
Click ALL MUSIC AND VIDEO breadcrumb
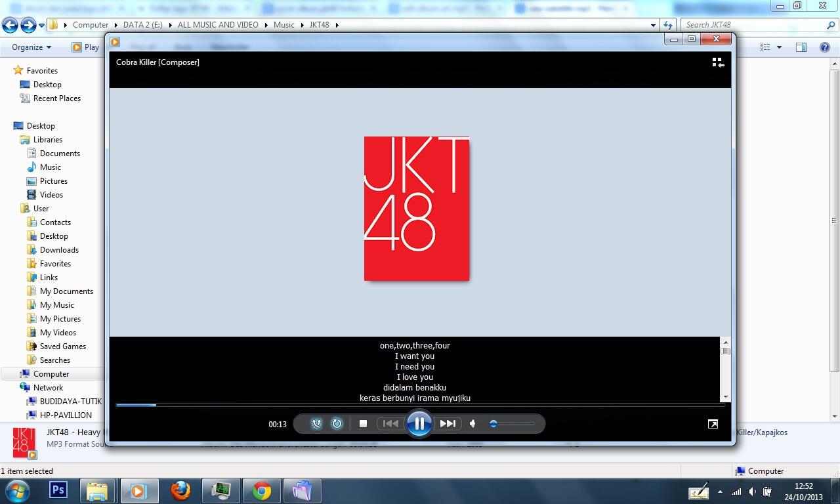point(218,25)
